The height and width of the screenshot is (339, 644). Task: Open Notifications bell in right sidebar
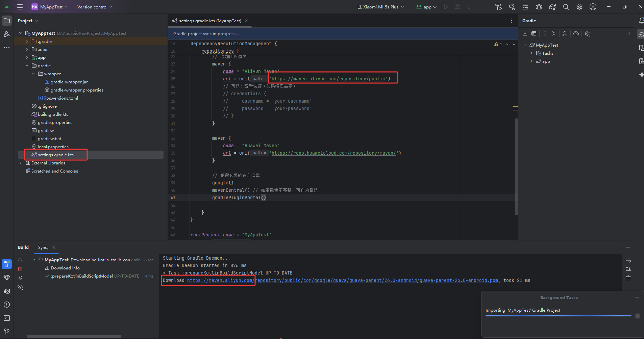coord(641,21)
